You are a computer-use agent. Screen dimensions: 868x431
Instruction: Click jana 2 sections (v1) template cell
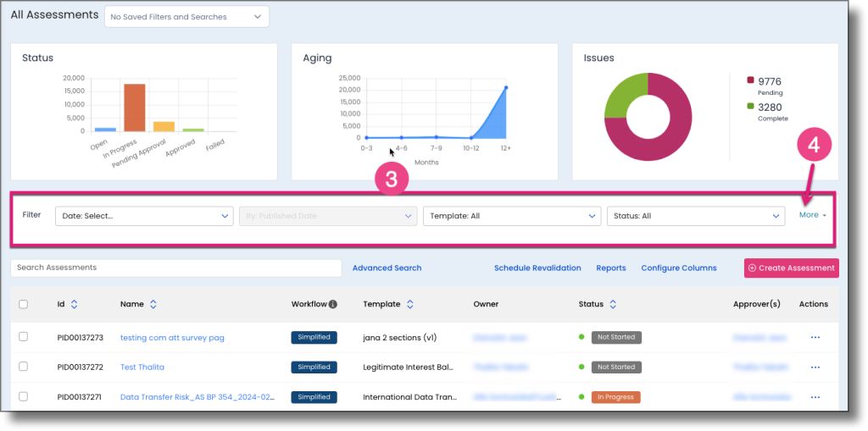click(400, 338)
